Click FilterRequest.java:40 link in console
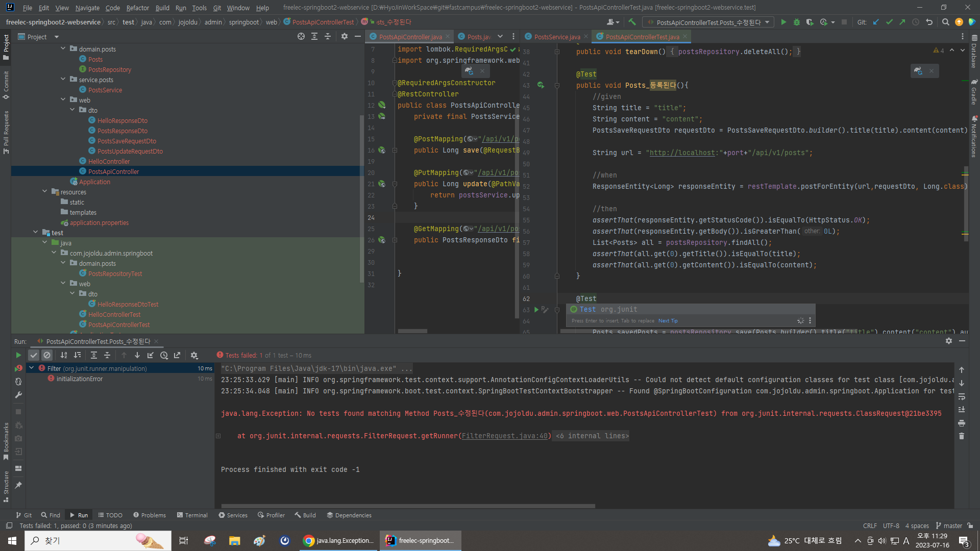 pos(504,436)
